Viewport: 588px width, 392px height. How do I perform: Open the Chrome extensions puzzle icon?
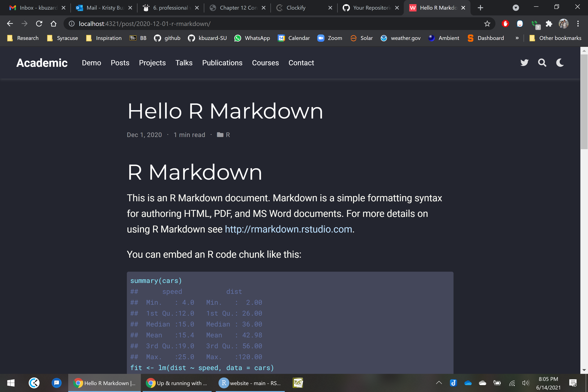(549, 24)
